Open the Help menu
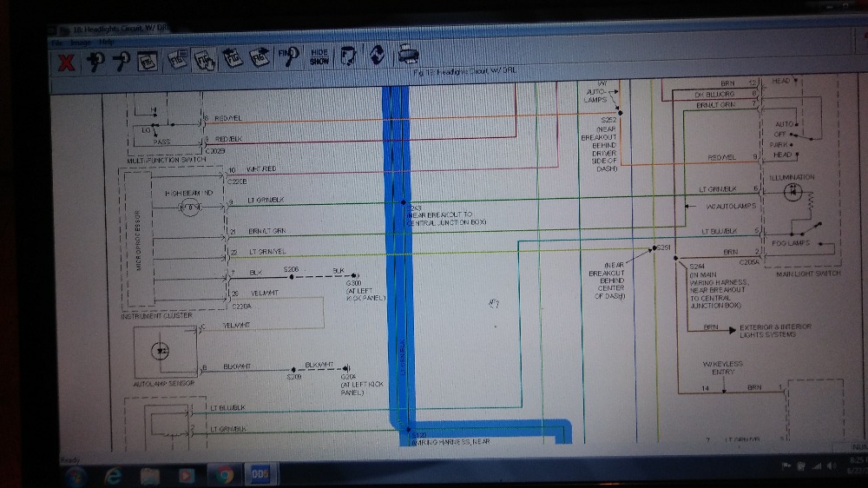 (x=106, y=42)
